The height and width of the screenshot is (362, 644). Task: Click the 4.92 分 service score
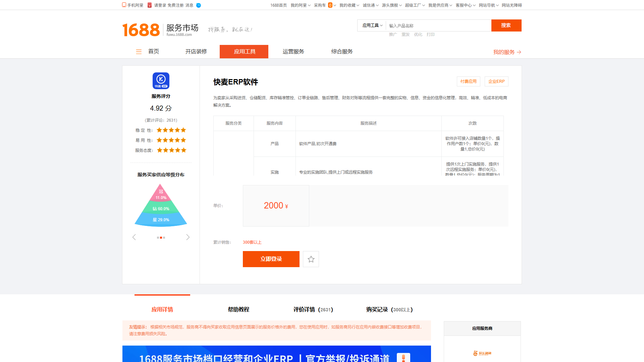[x=161, y=108]
